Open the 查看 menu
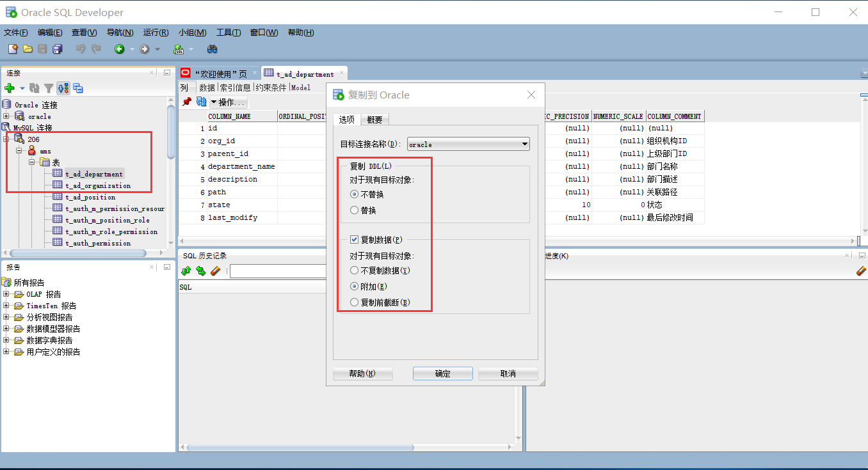 tap(84, 33)
